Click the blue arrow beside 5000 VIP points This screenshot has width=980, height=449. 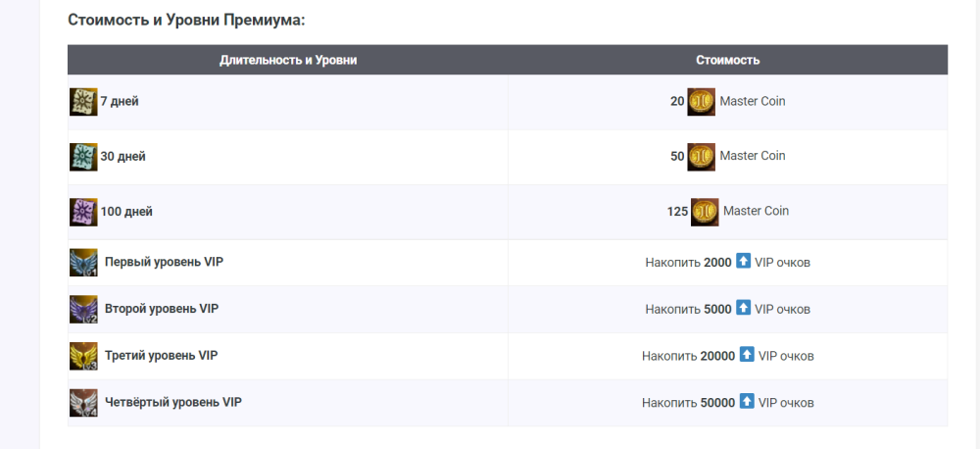tap(744, 308)
